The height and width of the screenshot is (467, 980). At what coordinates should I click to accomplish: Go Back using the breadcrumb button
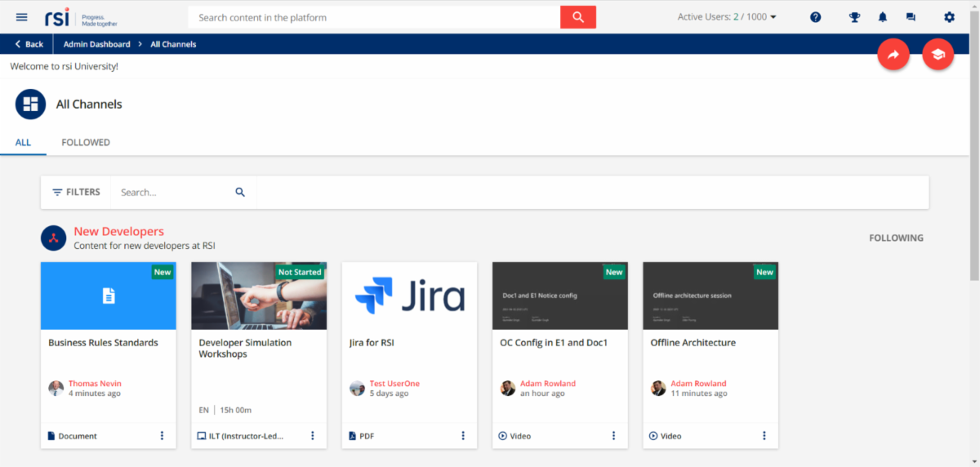[x=29, y=44]
